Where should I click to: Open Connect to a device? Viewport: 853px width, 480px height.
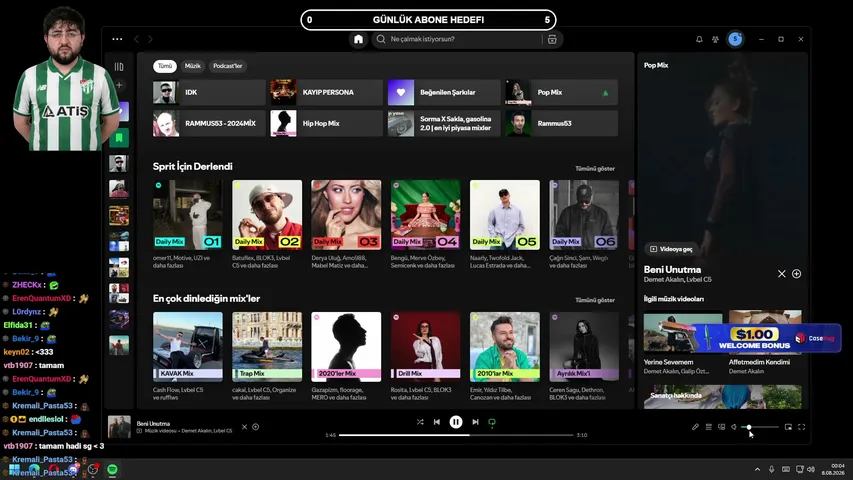[721, 427]
